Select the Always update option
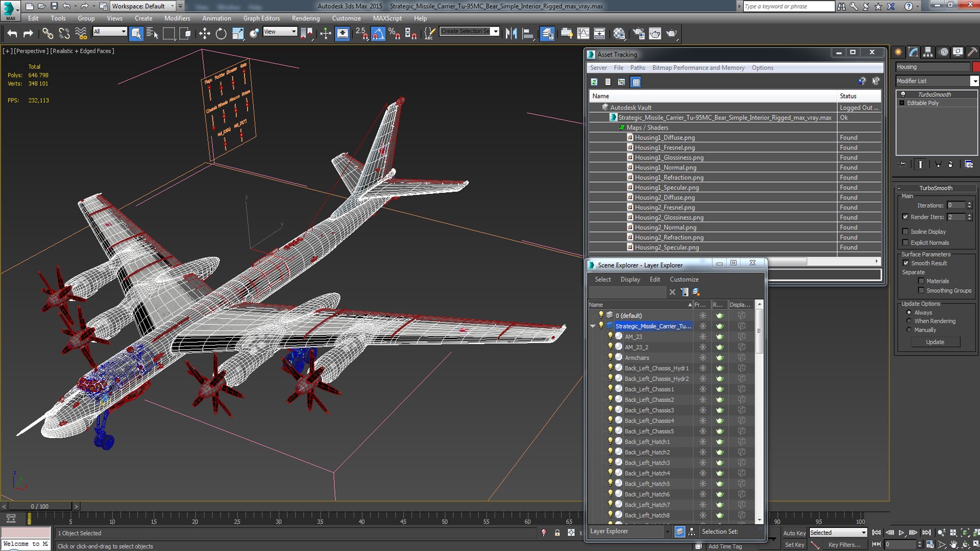The height and width of the screenshot is (551, 980). [909, 313]
